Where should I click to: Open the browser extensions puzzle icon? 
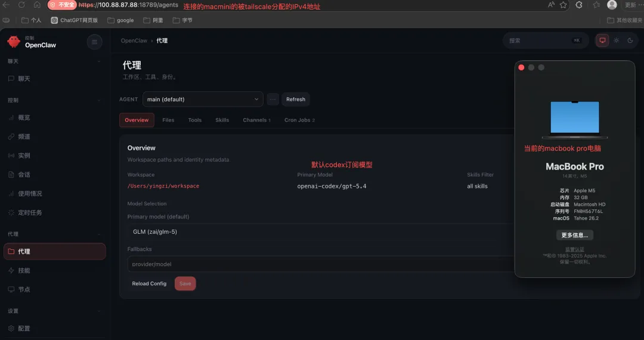point(579,5)
